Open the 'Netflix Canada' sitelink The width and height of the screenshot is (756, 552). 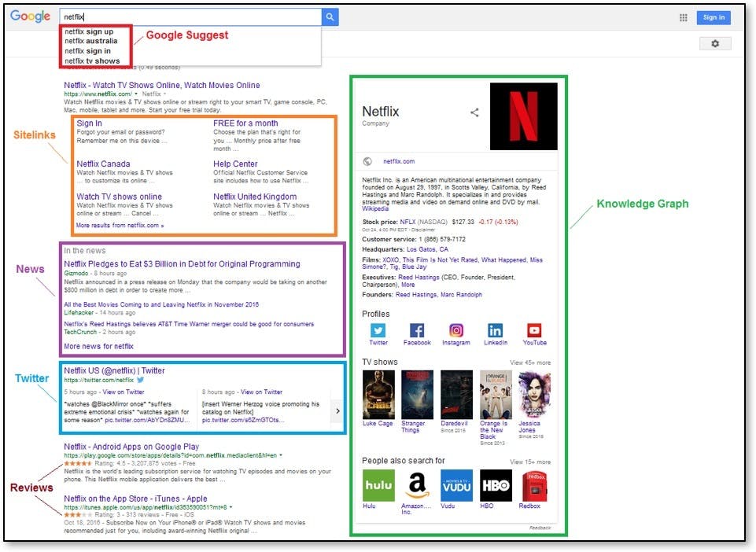click(x=103, y=164)
